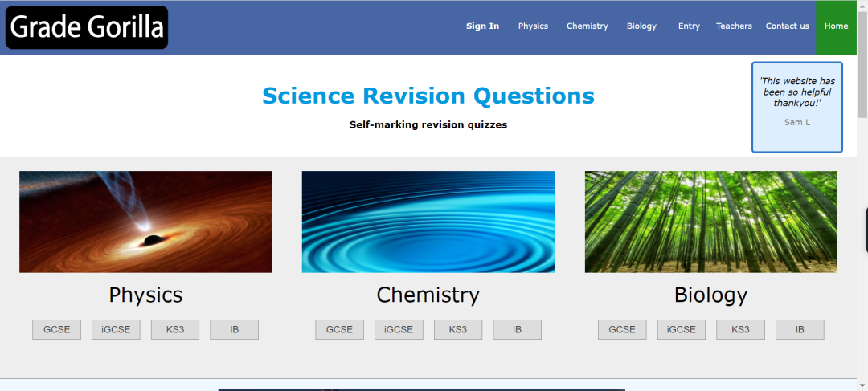Select the GCSE button under Physics
The width and height of the screenshot is (868, 391).
click(x=56, y=330)
